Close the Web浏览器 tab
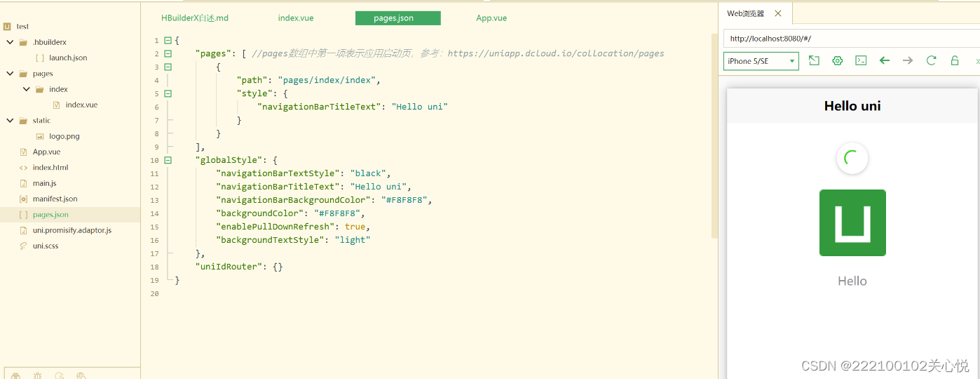The image size is (980, 379). coord(778,13)
